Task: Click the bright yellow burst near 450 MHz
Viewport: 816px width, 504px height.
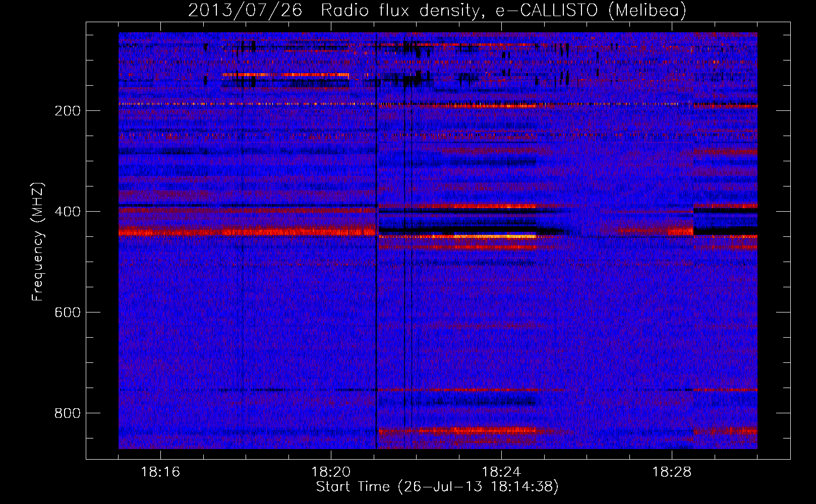Action: point(494,236)
